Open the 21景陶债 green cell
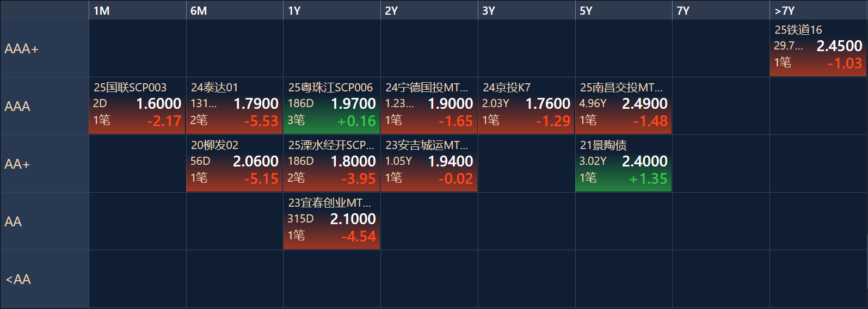This screenshot has height=309, width=868. coord(623,163)
